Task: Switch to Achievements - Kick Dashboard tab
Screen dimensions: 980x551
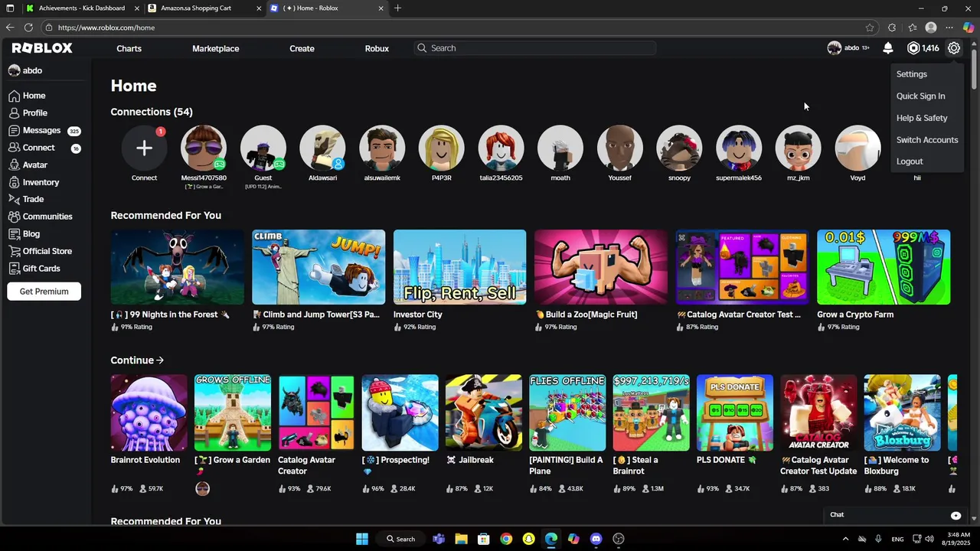Action: click(x=82, y=8)
